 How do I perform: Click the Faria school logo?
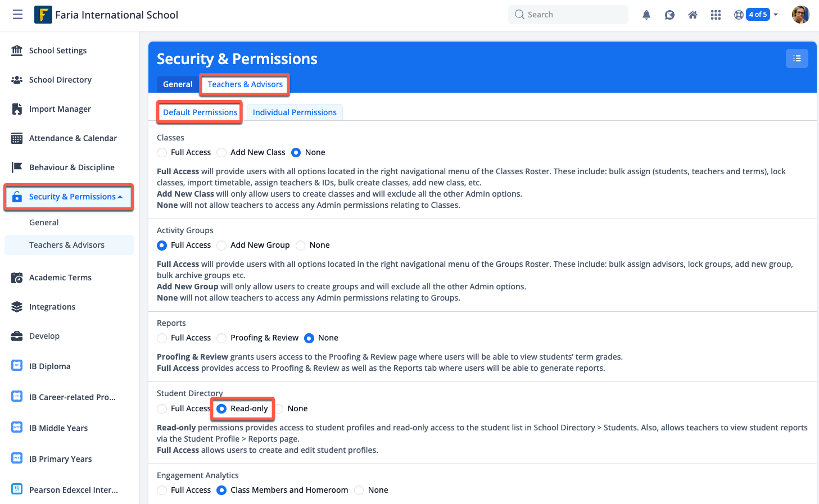(43, 15)
